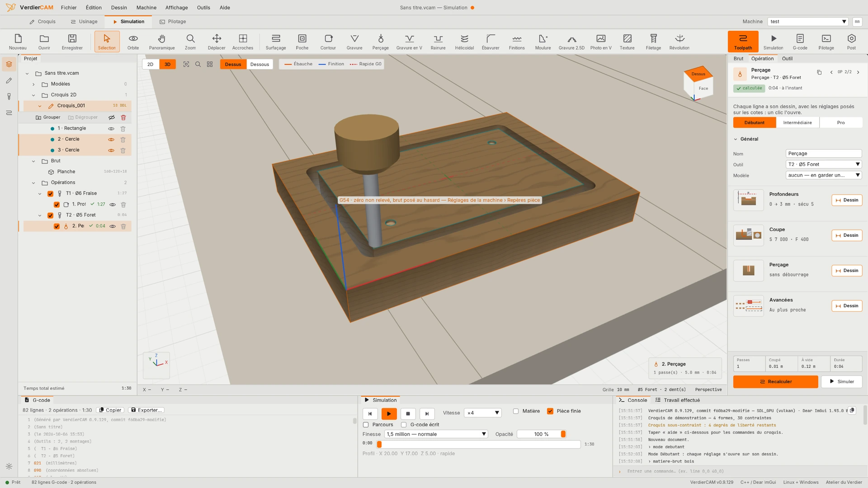
Task: Click the Exporter... G-code button
Action: (146, 410)
